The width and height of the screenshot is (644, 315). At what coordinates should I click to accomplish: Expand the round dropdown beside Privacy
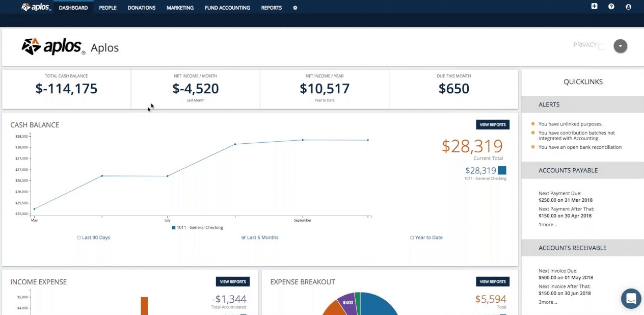[x=620, y=46]
